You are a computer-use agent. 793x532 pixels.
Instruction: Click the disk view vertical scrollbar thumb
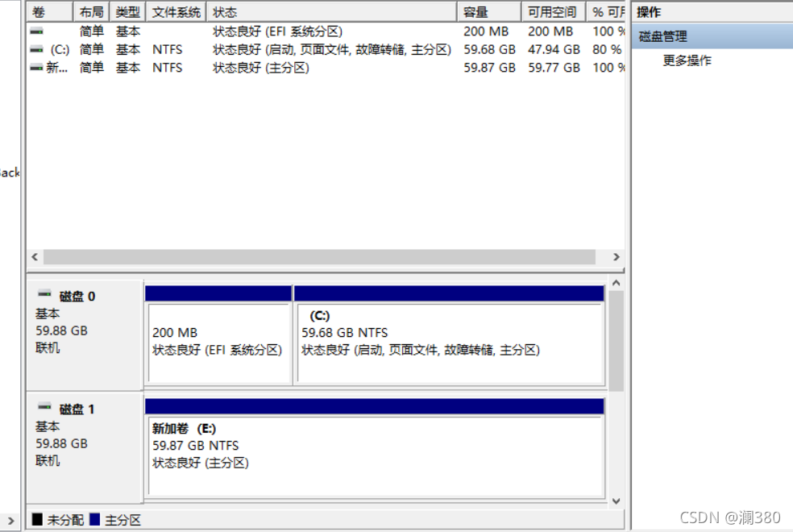pyautogui.click(x=616, y=341)
